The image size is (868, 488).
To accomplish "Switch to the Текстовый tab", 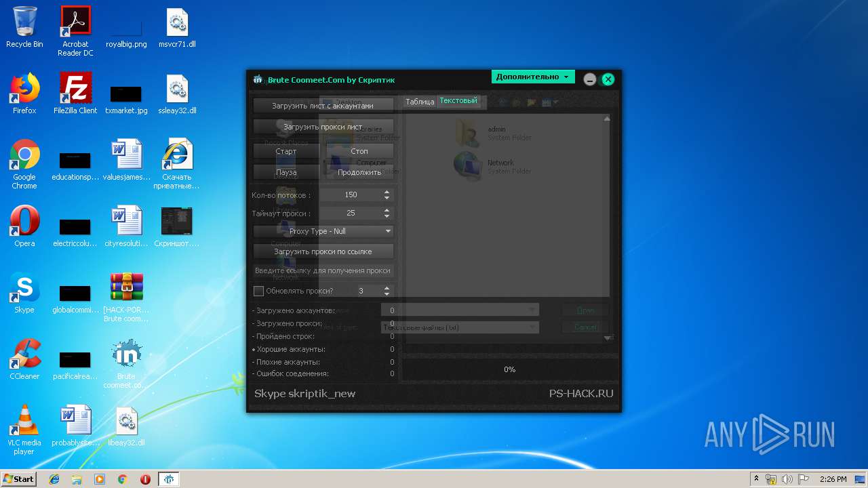I will click(458, 101).
